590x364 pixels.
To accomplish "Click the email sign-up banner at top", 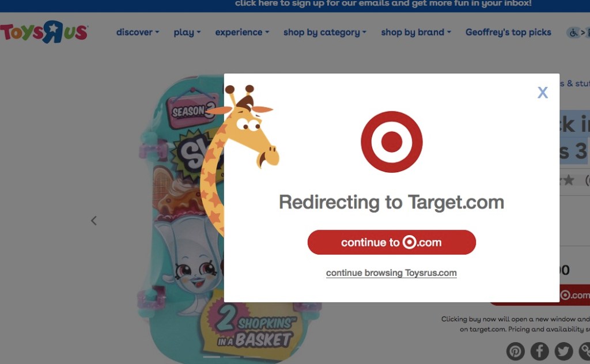I will click(383, 4).
